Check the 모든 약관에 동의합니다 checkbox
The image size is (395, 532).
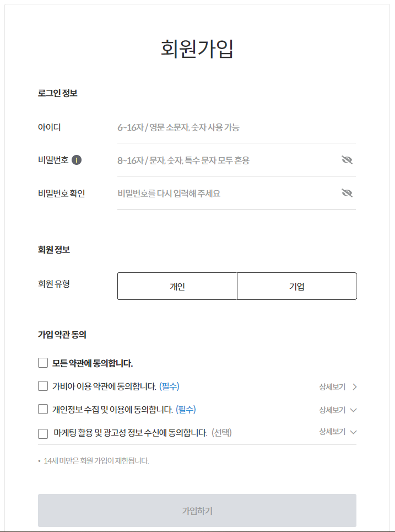pos(42,362)
